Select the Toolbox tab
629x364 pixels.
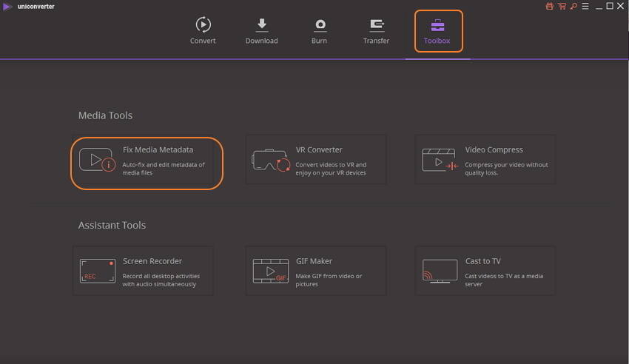pos(437,31)
